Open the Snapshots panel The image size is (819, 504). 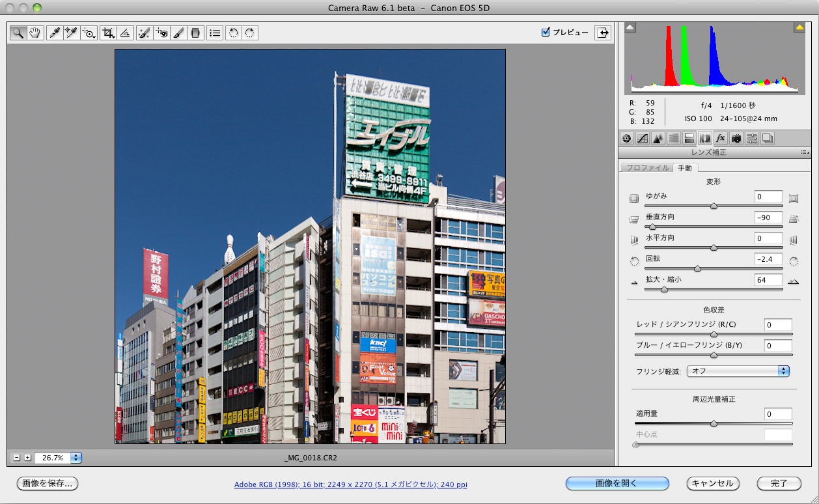point(768,138)
